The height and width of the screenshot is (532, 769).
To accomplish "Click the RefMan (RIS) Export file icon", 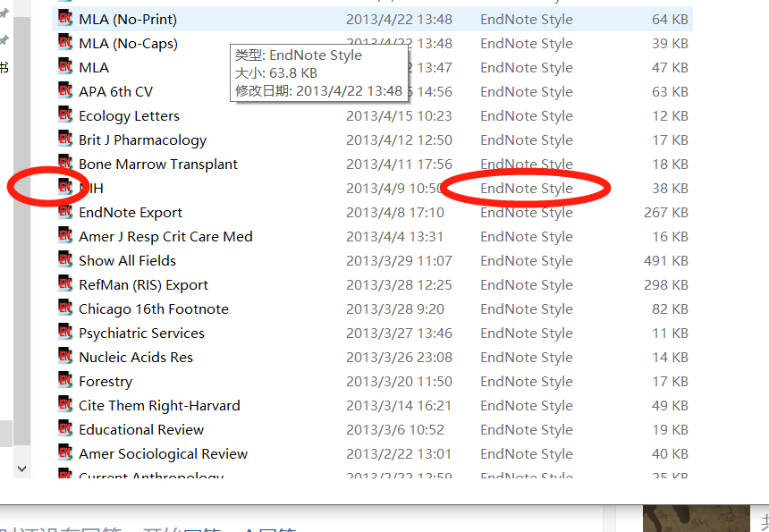I will [65, 283].
